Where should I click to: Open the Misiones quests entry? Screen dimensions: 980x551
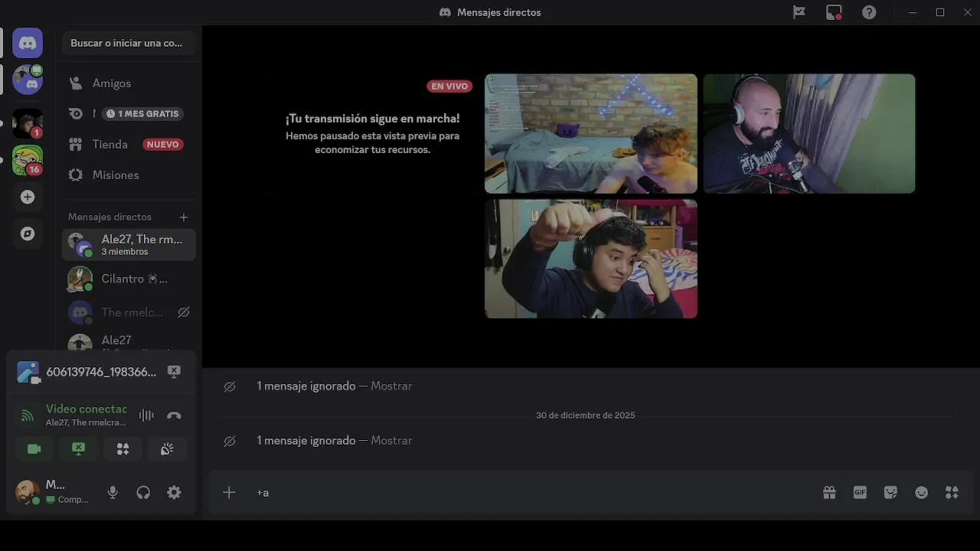129,174
